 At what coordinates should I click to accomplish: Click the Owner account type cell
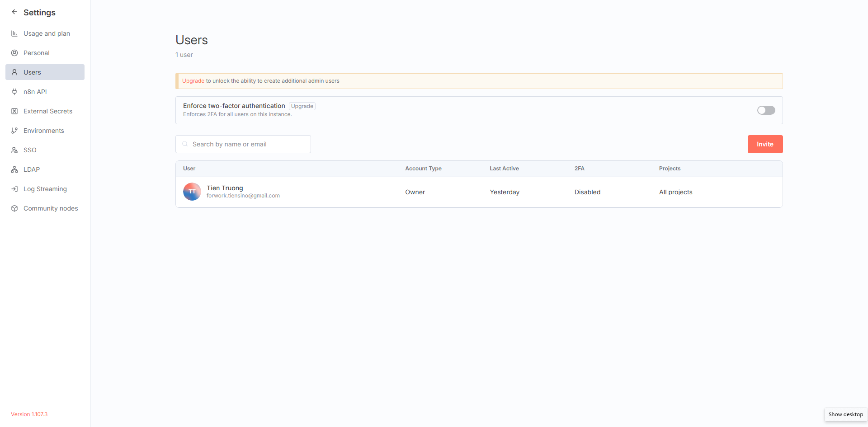point(415,192)
